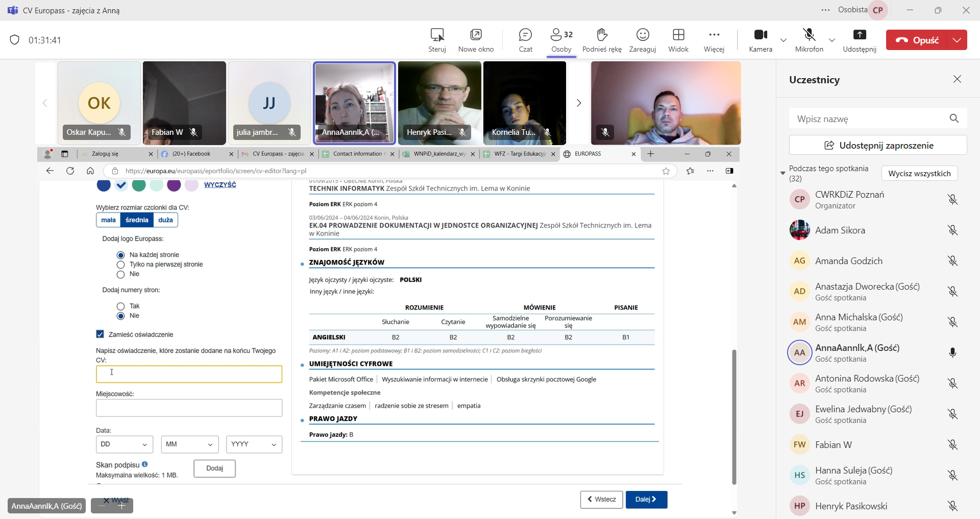Switch to CV Europass - zajęcia tab
This screenshot has height=519, width=980.
[x=277, y=154]
